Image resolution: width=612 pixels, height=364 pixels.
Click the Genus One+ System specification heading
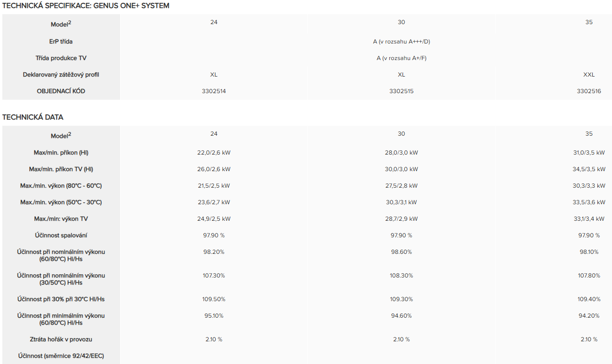(x=86, y=6)
